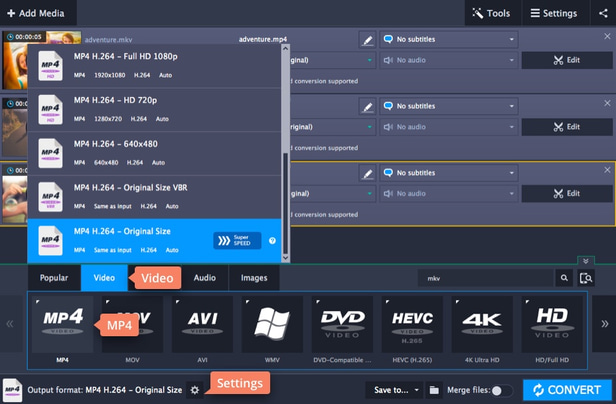Select MP4 H.264 – 640x480 preset
This screenshot has height=404, width=616.
[154, 153]
